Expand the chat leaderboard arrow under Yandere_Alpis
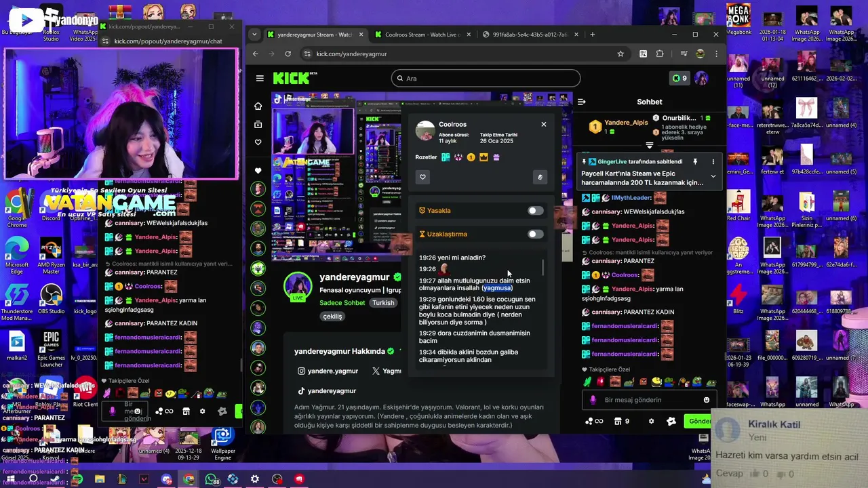 click(x=650, y=145)
